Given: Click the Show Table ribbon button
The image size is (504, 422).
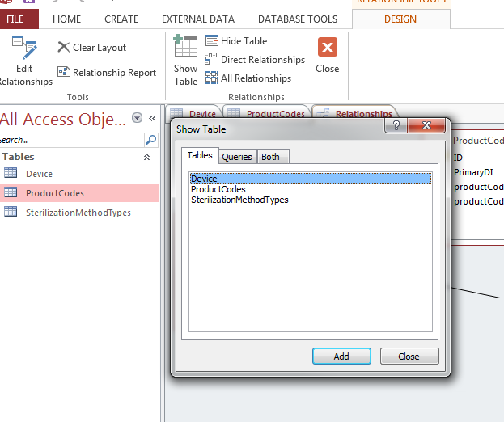Looking at the screenshot, I should 185,61.
